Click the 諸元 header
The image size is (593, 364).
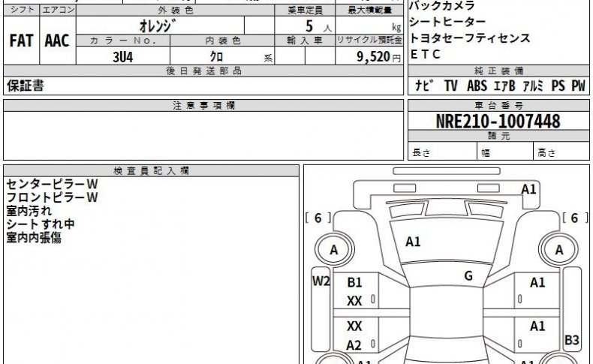coord(498,136)
